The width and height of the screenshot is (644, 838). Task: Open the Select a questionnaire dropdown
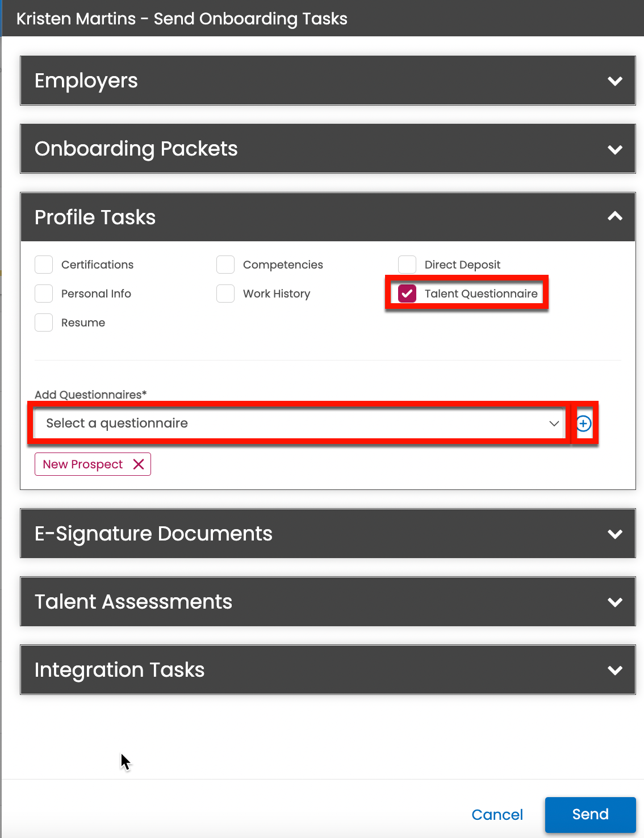[x=300, y=424]
